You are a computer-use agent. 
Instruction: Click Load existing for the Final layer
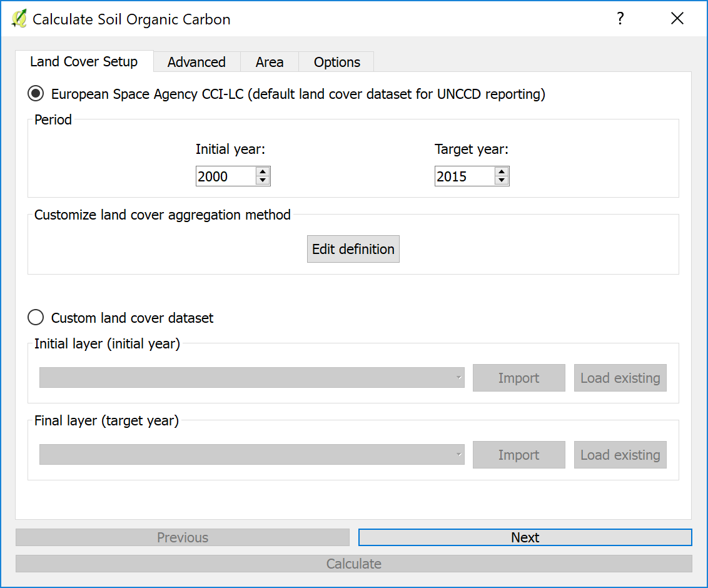click(x=620, y=455)
